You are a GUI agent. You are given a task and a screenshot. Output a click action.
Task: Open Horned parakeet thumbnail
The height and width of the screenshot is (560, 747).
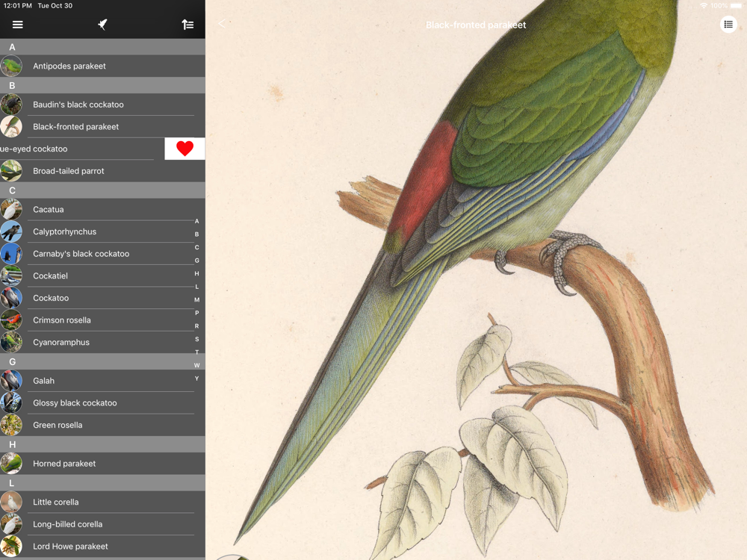point(11,464)
